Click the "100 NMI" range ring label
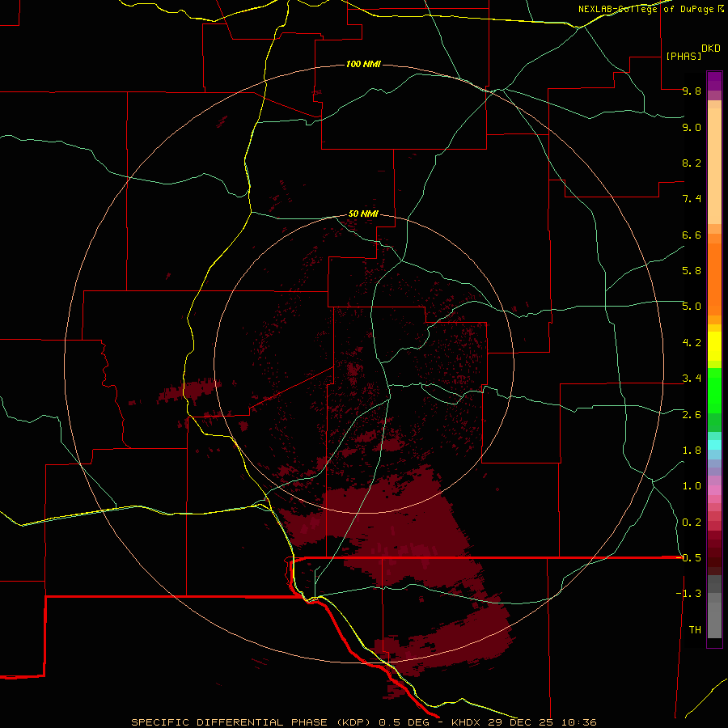 363,64
